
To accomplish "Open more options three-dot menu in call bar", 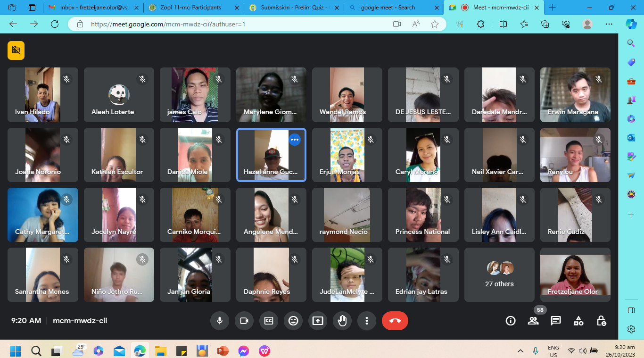I will point(367,321).
